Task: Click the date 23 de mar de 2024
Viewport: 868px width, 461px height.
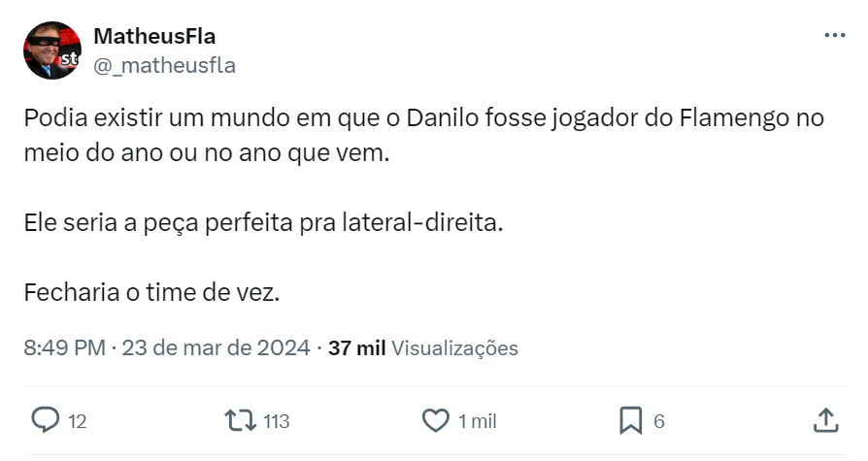Action: coord(217,347)
